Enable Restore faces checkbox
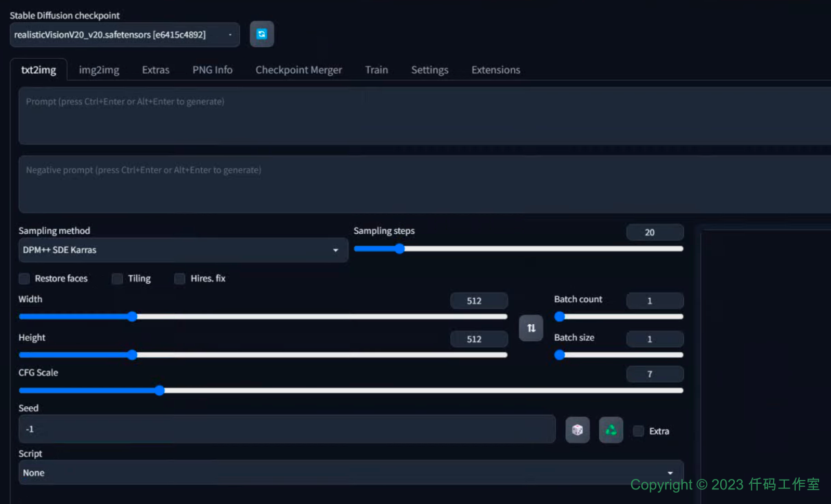This screenshot has width=831, height=504. pos(24,278)
